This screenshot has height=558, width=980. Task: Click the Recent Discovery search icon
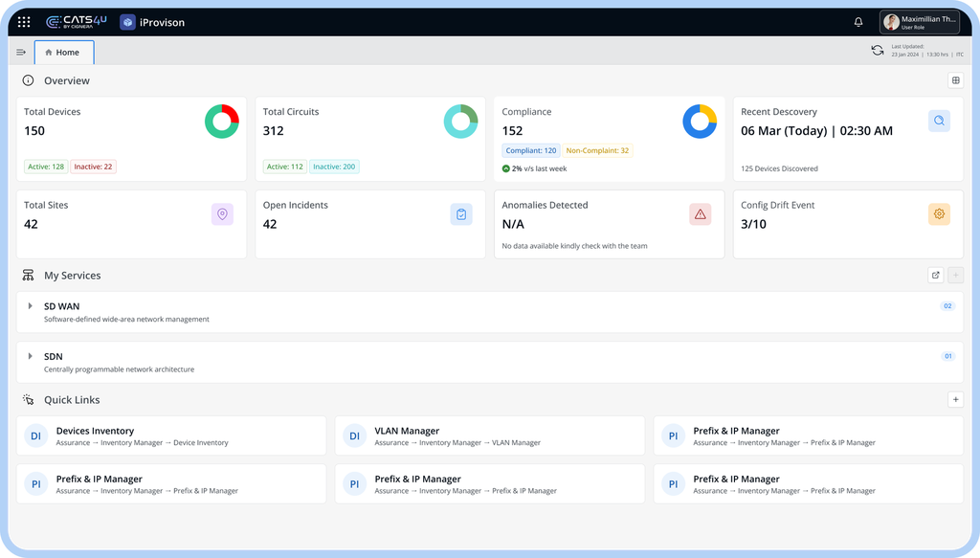coord(939,121)
